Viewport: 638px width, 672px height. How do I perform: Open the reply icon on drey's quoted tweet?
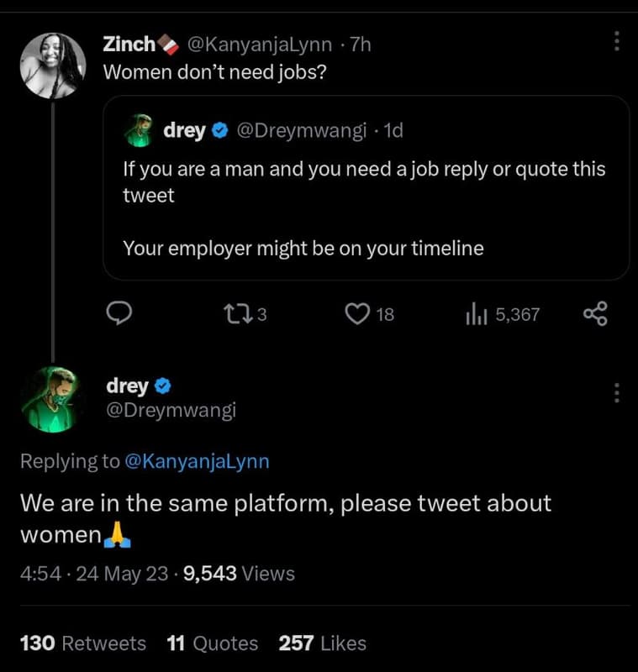click(120, 312)
